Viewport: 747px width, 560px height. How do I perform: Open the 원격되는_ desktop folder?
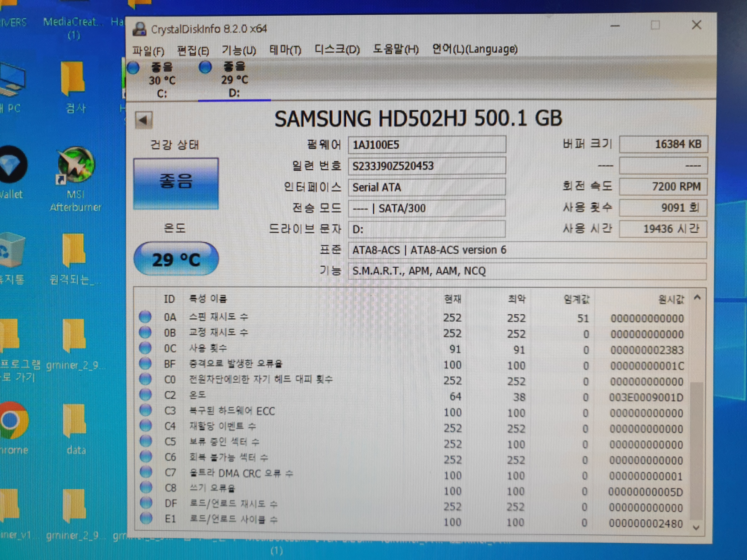point(75,259)
